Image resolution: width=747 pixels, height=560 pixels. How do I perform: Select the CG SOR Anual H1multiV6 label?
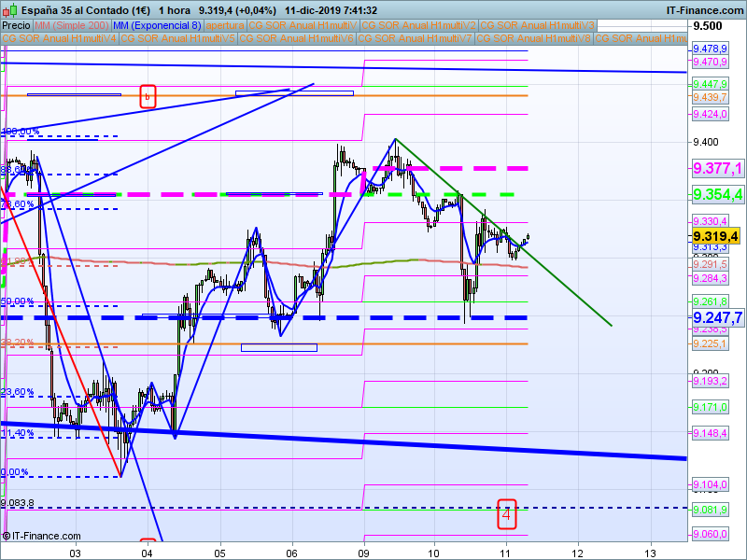(x=296, y=38)
